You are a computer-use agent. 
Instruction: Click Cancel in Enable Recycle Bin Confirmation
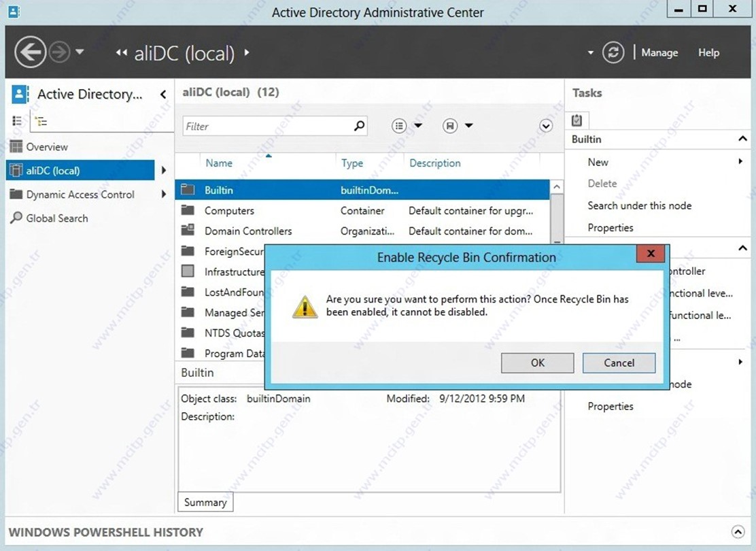tap(619, 363)
